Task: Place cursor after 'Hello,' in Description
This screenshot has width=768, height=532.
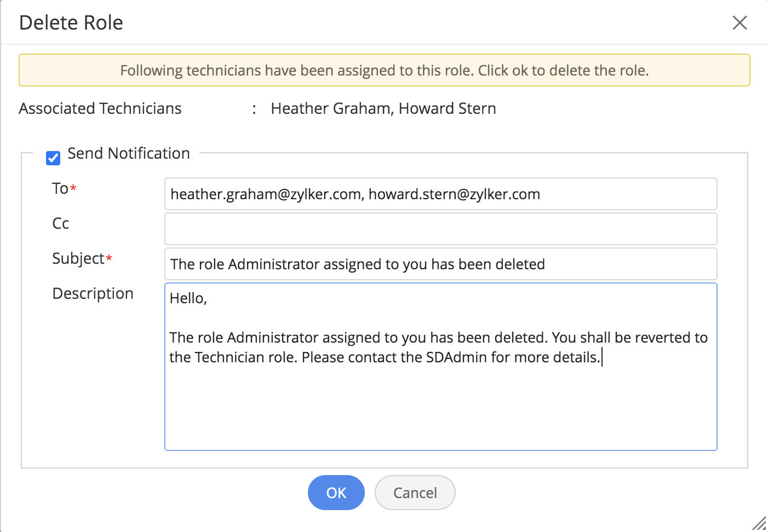Action: tap(208, 298)
